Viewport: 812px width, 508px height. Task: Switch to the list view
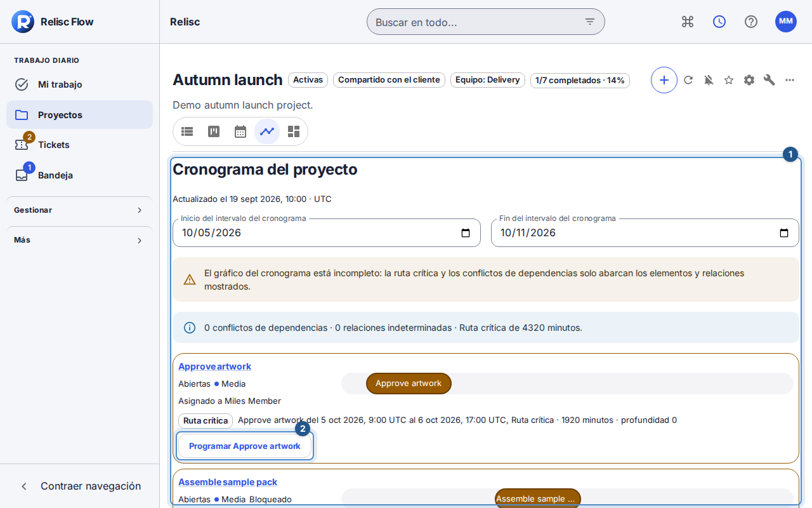pyautogui.click(x=187, y=131)
